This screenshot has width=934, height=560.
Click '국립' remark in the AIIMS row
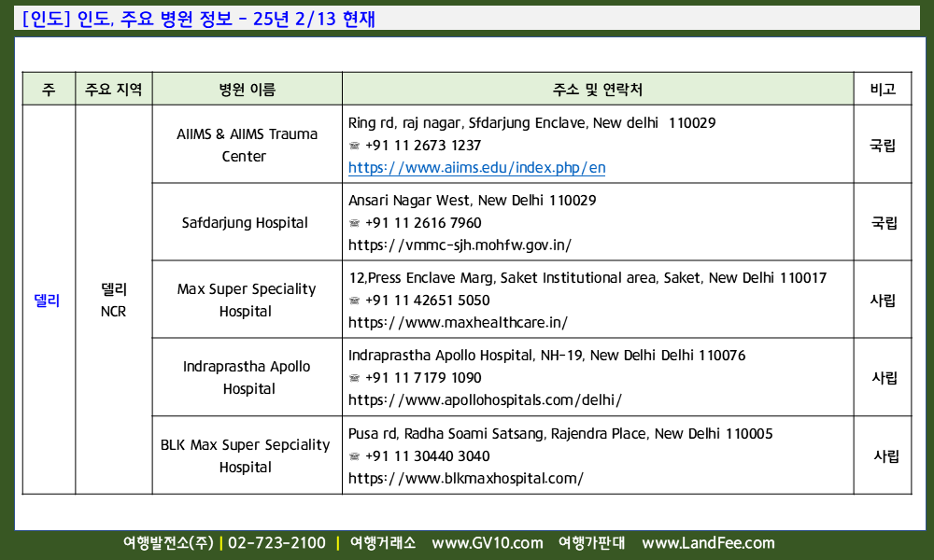[883, 146]
